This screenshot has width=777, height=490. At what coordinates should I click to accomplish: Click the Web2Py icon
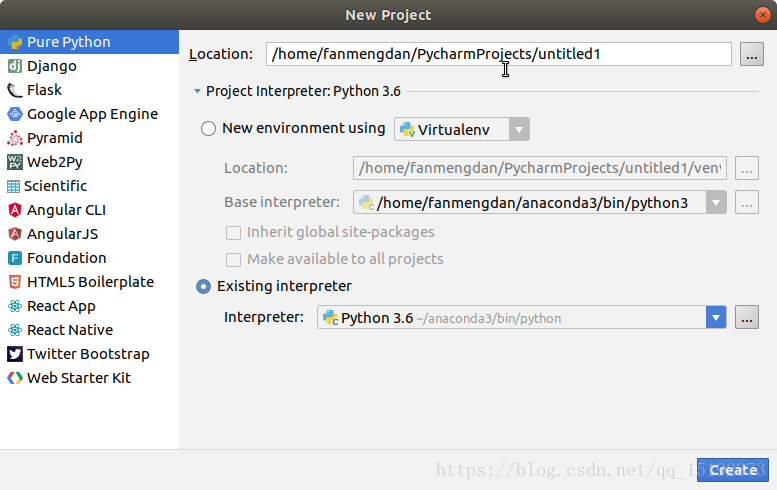(15, 162)
